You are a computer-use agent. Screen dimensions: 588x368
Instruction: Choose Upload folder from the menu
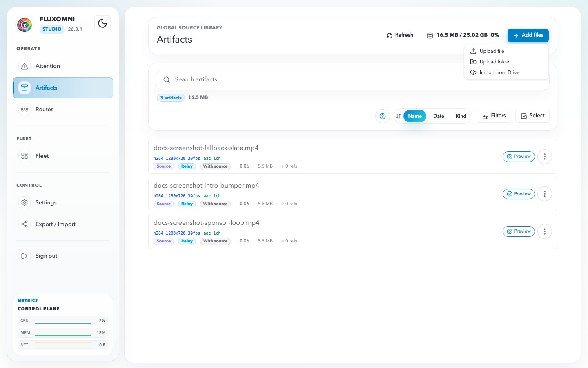click(x=506, y=62)
